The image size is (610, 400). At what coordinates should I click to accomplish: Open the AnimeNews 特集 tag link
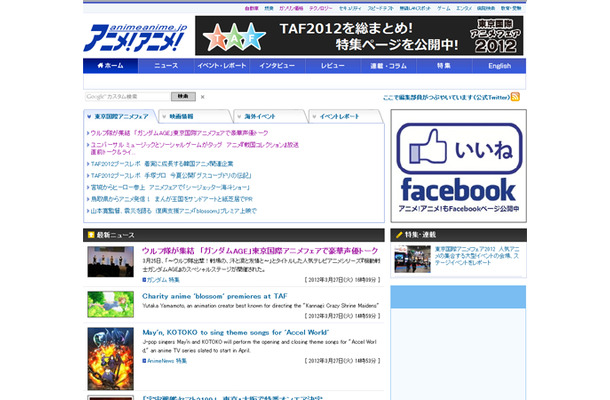point(165,361)
